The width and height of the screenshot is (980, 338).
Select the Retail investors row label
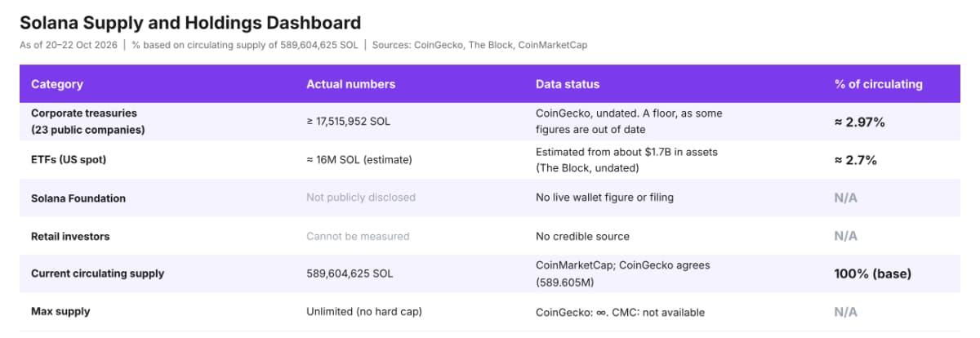70,236
